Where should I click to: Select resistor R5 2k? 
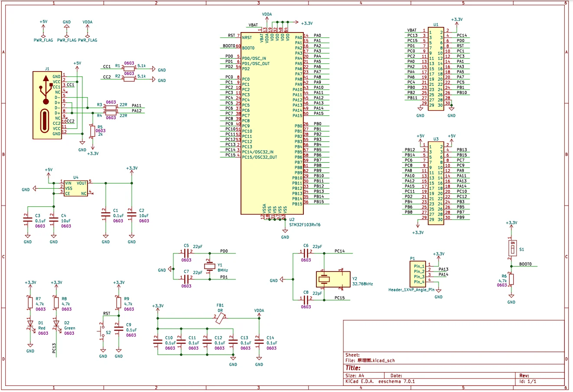pos(92,131)
